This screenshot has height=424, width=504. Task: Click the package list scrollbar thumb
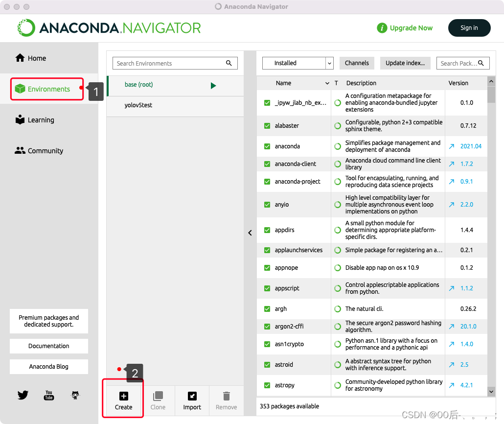(491, 94)
